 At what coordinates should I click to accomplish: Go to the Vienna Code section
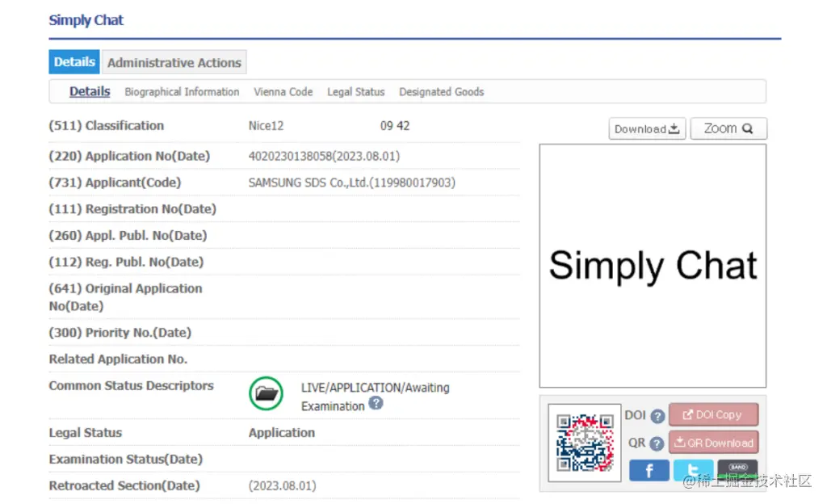point(283,92)
